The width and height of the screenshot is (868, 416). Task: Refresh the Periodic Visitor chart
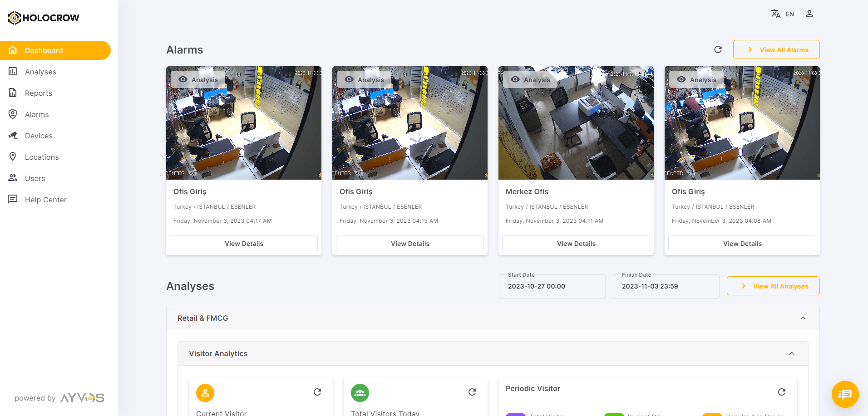pyautogui.click(x=782, y=392)
